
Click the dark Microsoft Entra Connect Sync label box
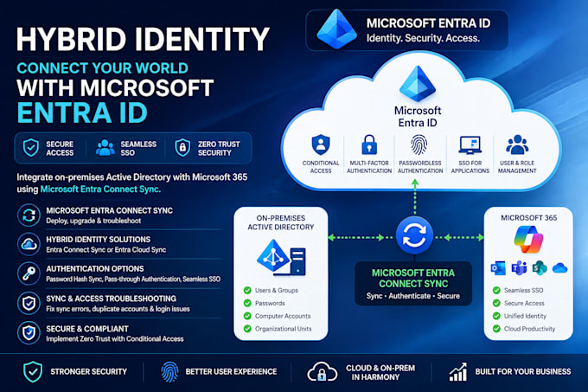click(x=413, y=284)
